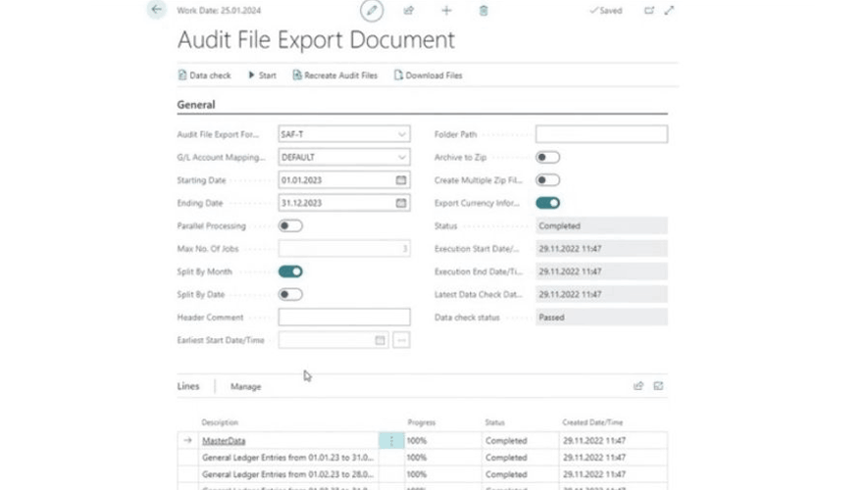This screenshot has height=490, width=868.
Task: Click the trash delete icon
Action: [484, 11]
